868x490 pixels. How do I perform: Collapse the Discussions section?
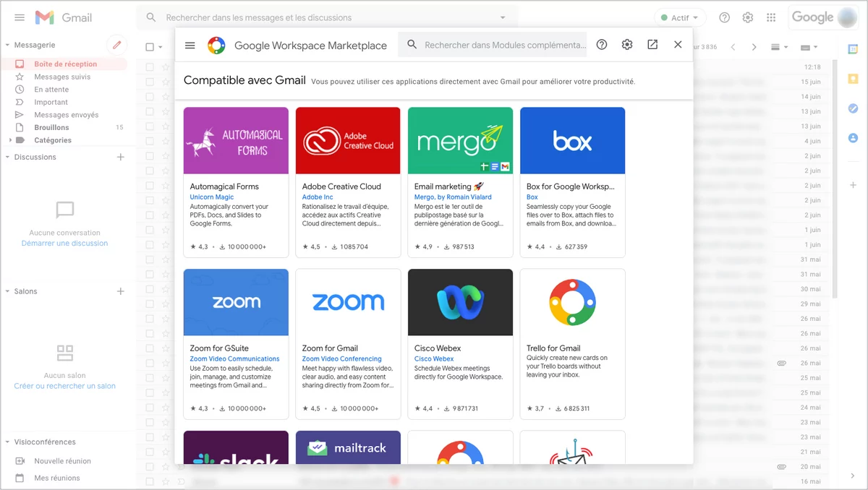(x=7, y=157)
